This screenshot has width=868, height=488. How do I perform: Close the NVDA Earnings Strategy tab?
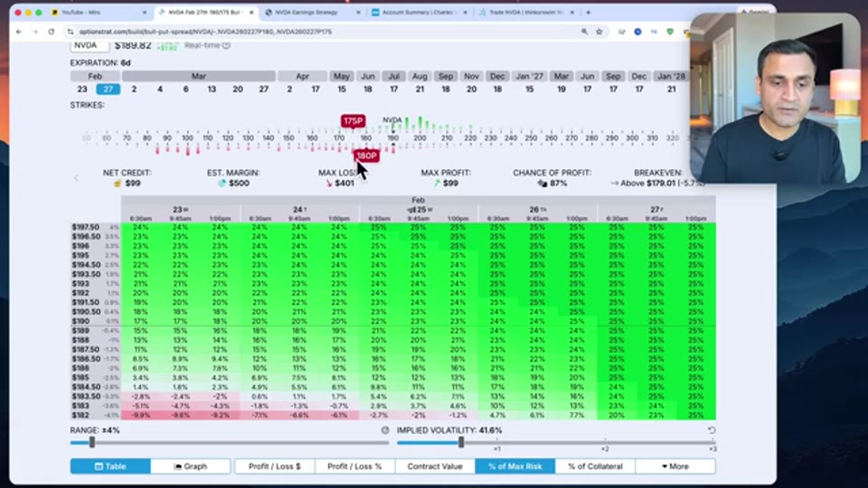tap(358, 12)
